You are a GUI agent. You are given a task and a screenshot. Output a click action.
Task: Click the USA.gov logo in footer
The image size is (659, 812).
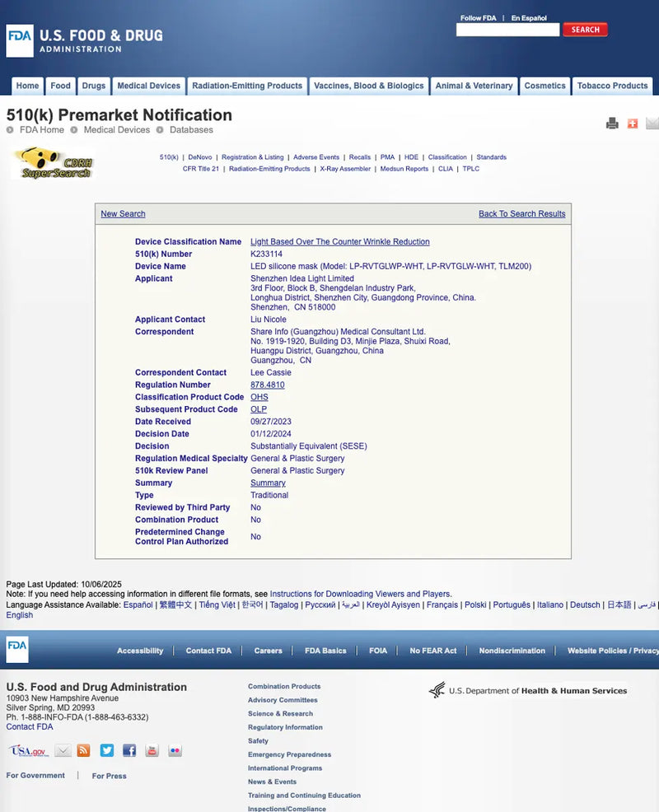tap(29, 751)
